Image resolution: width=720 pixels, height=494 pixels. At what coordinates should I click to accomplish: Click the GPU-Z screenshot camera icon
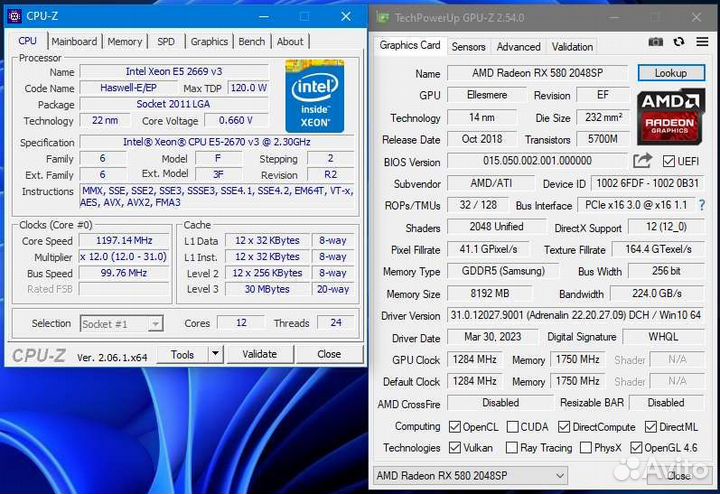point(655,42)
